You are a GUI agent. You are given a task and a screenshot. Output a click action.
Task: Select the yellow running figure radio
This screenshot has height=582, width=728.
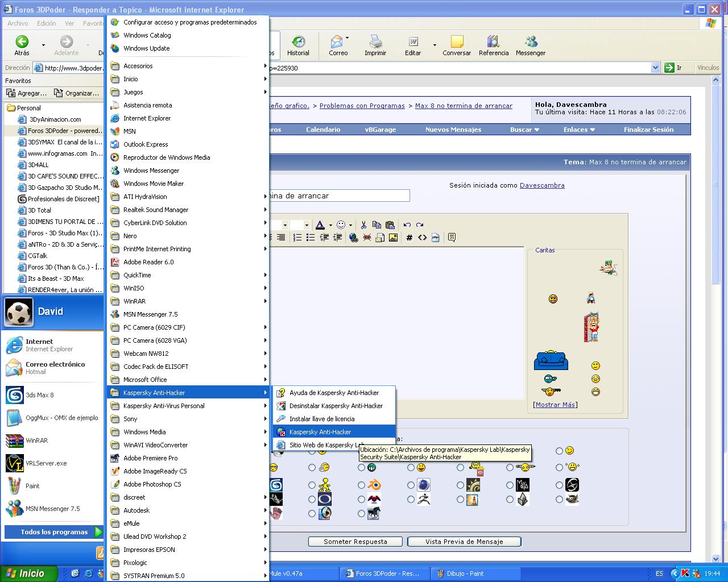(312, 485)
